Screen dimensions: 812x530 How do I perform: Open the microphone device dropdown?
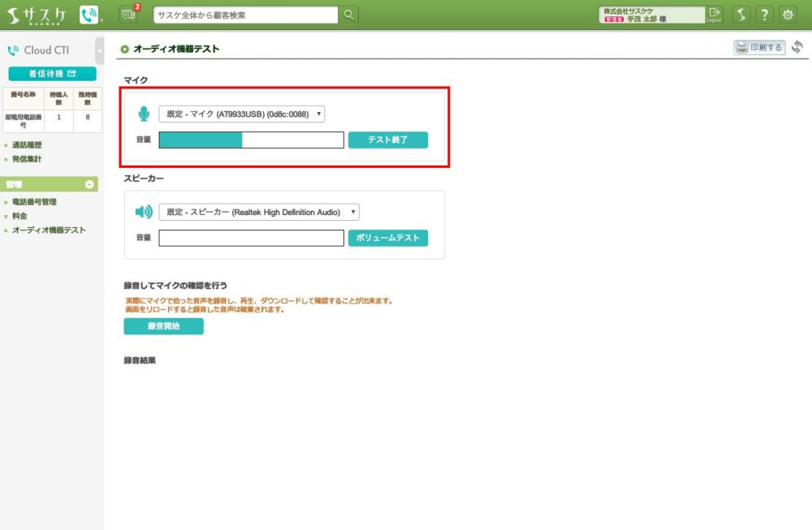click(242, 114)
